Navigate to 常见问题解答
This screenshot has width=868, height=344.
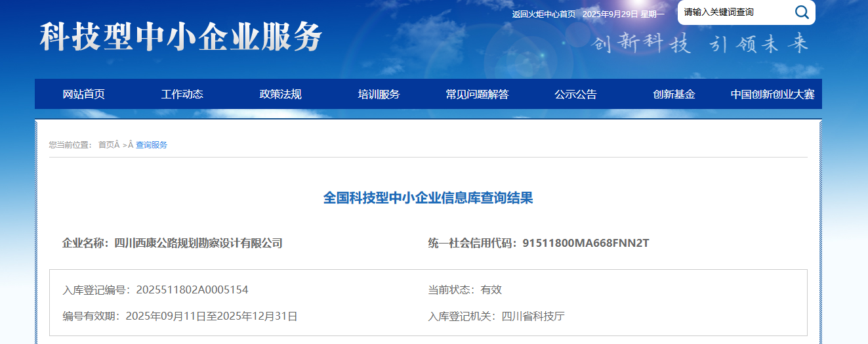point(477,94)
